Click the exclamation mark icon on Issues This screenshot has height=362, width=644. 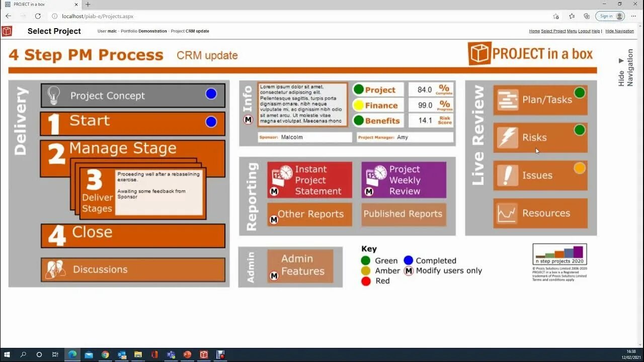tap(508, 175)
